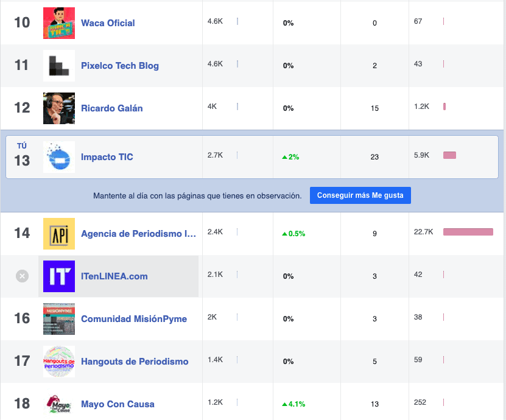Click the Waca Oficial page avatar
Viewport: 506px width, 420px height.
(x=59, y=23)
